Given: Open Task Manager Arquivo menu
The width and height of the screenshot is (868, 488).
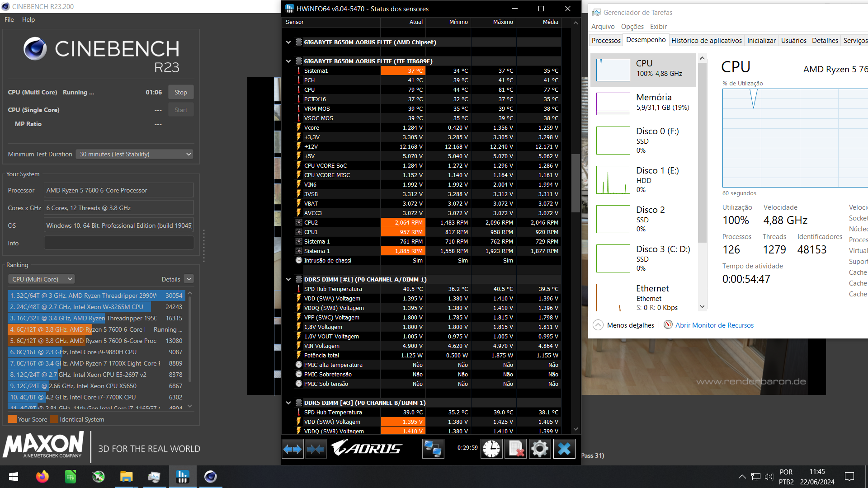Looking at the screenshot, I should (603, 26).
